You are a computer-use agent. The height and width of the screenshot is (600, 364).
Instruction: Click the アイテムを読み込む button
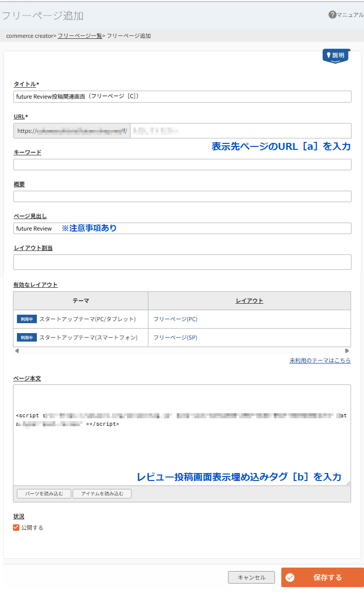[x=102, y=494]
